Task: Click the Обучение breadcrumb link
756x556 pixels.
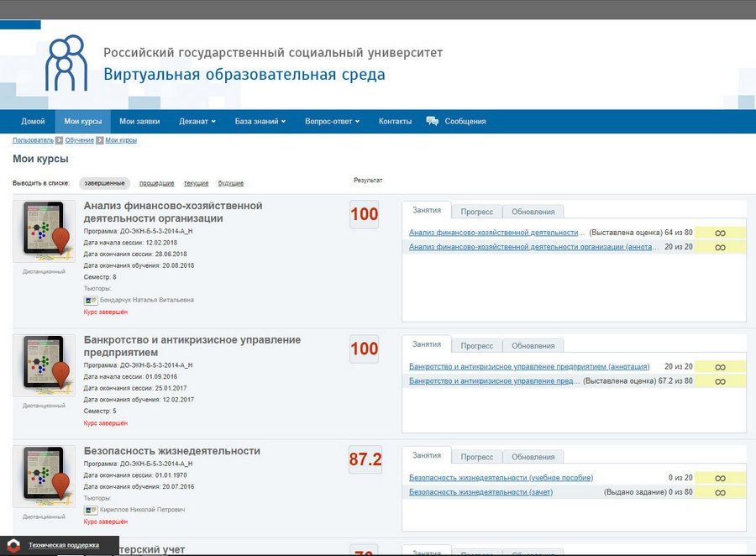Action: pos(79,140)
